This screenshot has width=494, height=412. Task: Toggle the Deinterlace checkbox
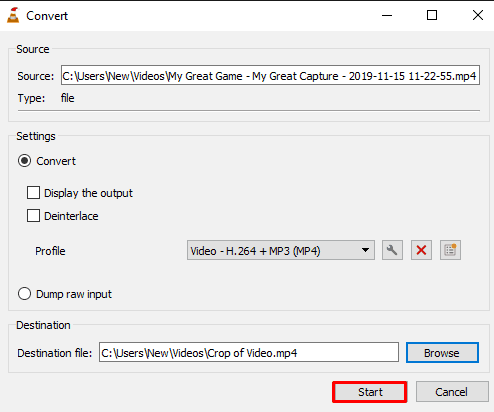point(33,216)
